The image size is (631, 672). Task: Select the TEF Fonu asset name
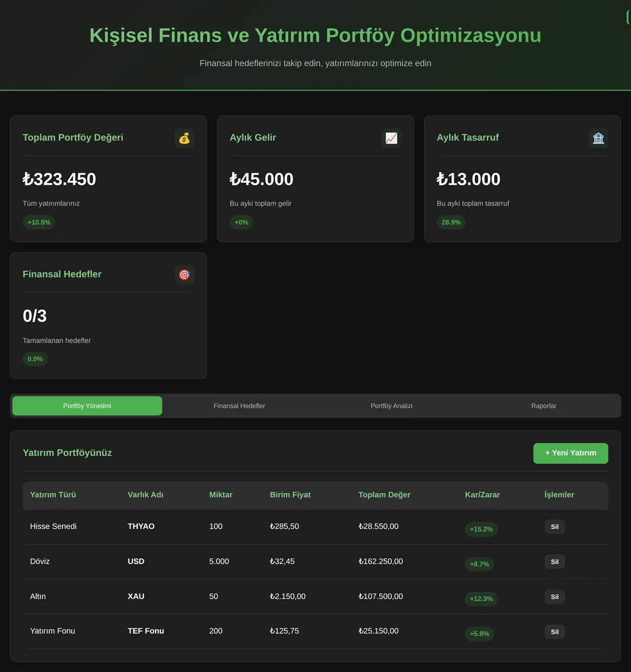pyautogui.click(x=146, y=631)
